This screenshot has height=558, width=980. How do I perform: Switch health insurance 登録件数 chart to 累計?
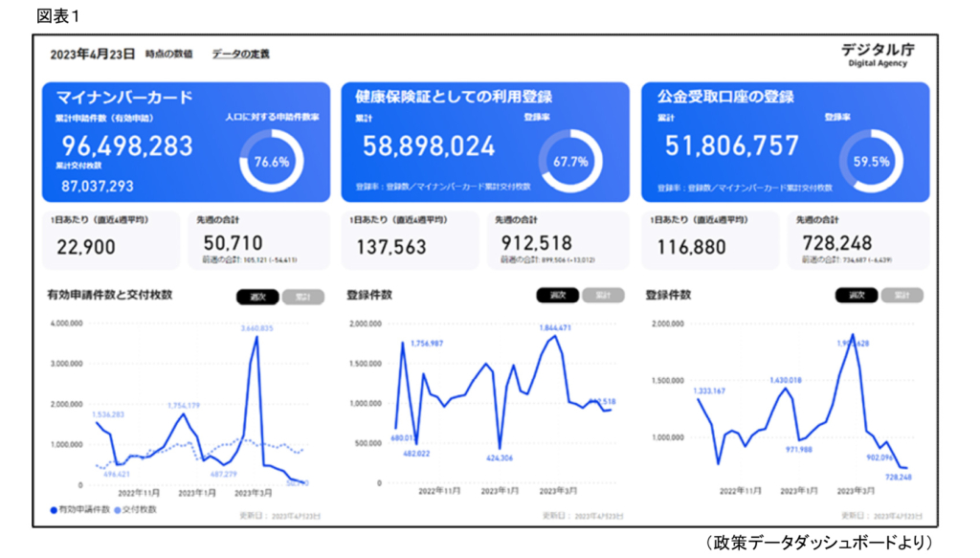(x=603, y=296)
